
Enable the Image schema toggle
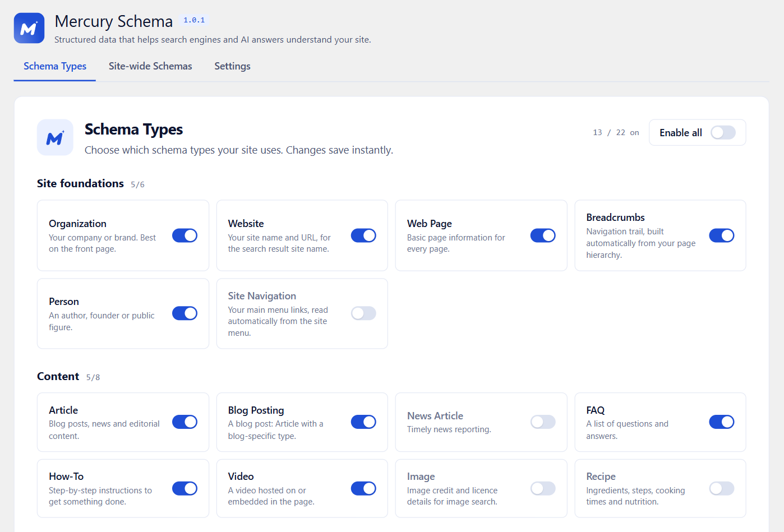(543, 489)
